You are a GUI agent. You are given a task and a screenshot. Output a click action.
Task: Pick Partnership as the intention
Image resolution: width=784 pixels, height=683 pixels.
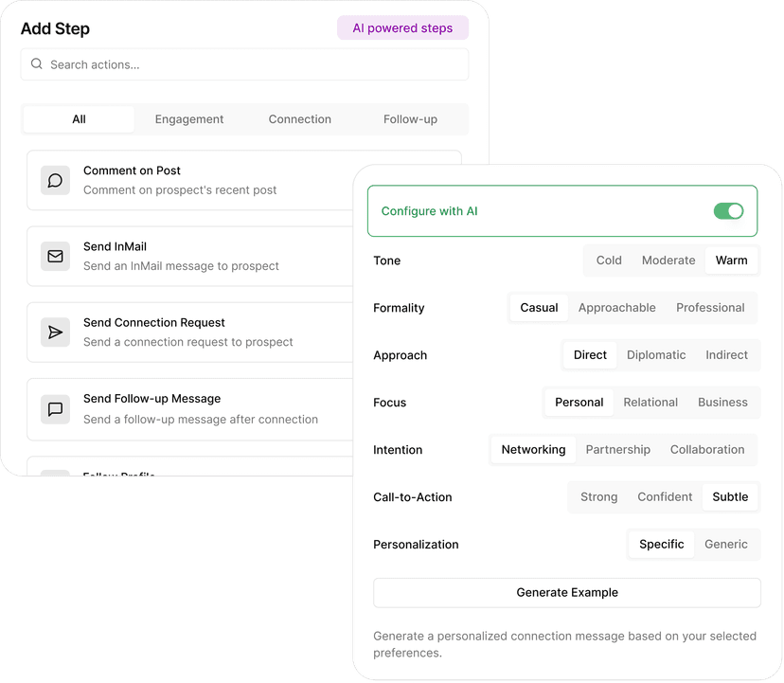click(617, 450)
